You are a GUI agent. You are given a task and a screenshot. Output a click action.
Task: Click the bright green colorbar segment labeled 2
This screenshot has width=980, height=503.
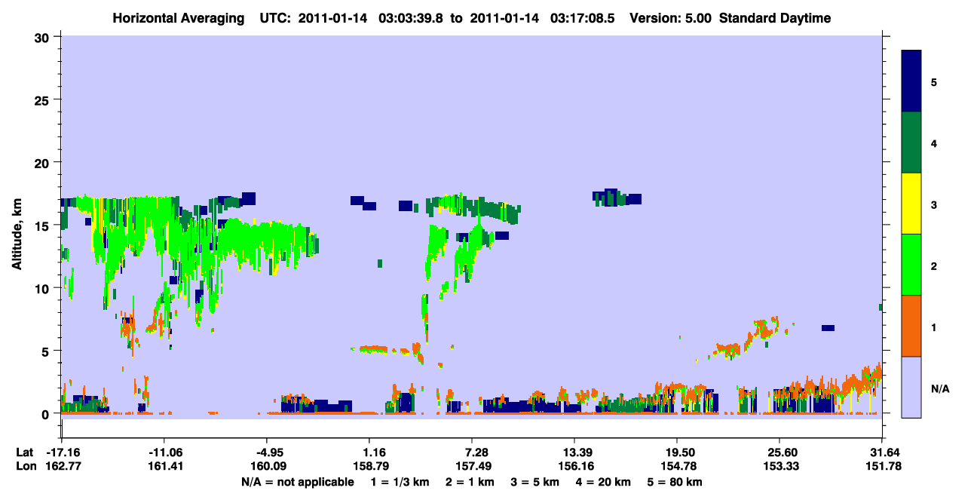click(x=911, y=265)
